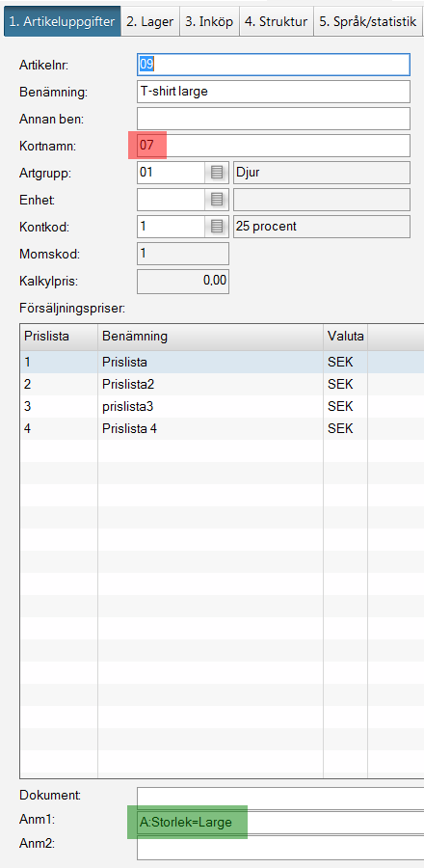Click the Artikelnr input field
This screenshot has height=868, width=424.
click(x=274, y=65)
